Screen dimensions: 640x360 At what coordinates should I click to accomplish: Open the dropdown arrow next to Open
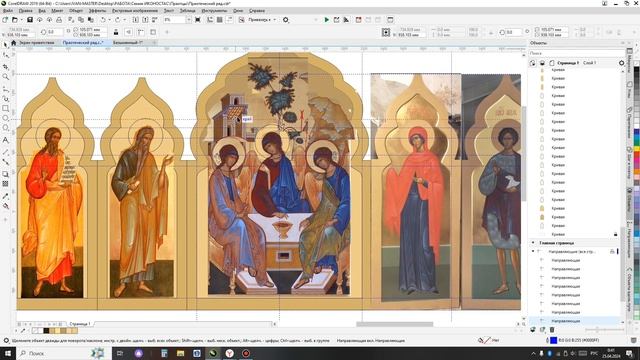(21, 20)
